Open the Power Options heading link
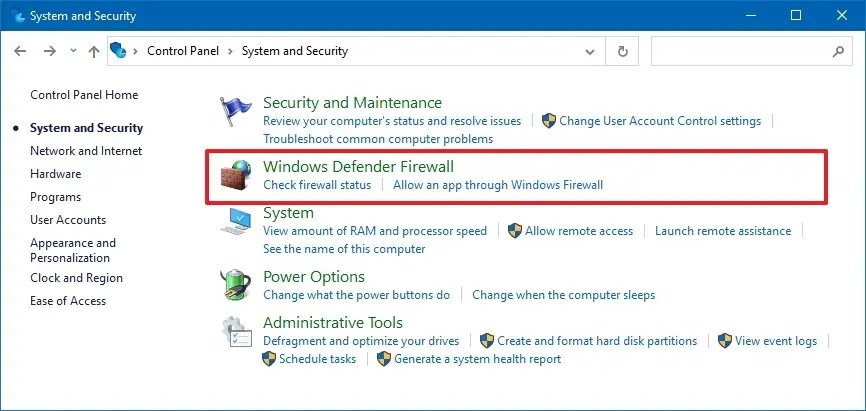Screen dimensions: 866x411 pyautogui.click(x=314, y=277)
